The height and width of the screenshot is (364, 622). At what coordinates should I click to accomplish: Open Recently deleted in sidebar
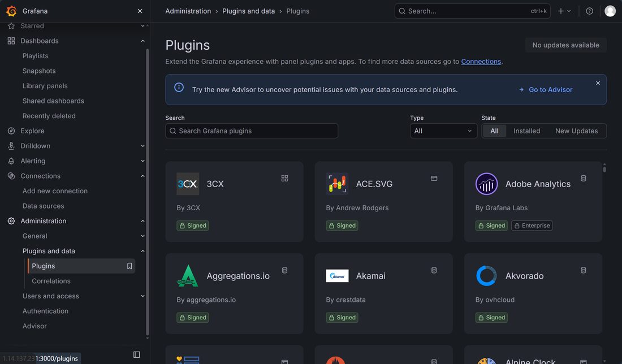(49, 116)
